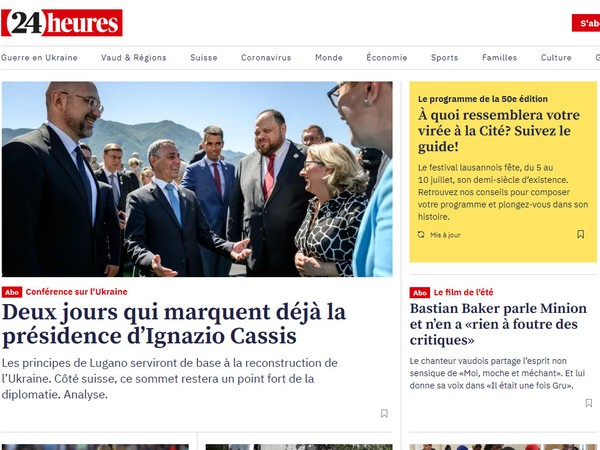Click the 'Mis à jour' refresh icon
600x450 pixels.
pos(421,235)
